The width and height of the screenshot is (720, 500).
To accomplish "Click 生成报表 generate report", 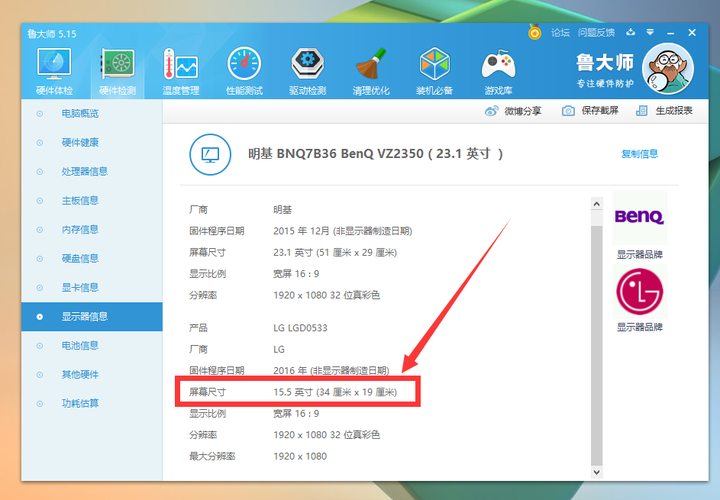I will 664,111.
